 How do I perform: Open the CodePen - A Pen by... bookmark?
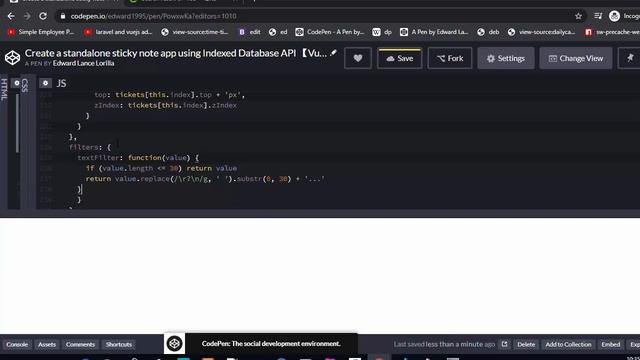coord(330,32)
